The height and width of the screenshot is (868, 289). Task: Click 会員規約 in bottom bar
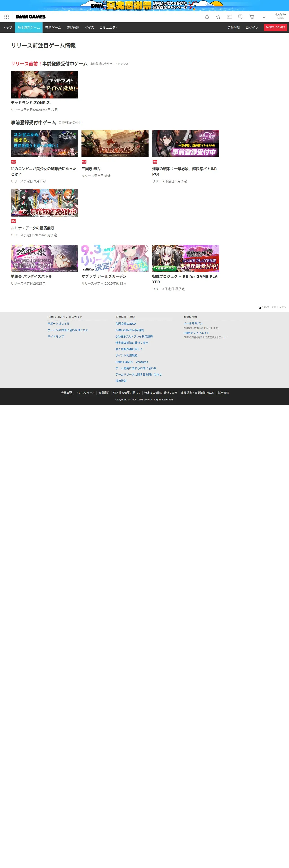pyautogui.click(x=104, y=393)
